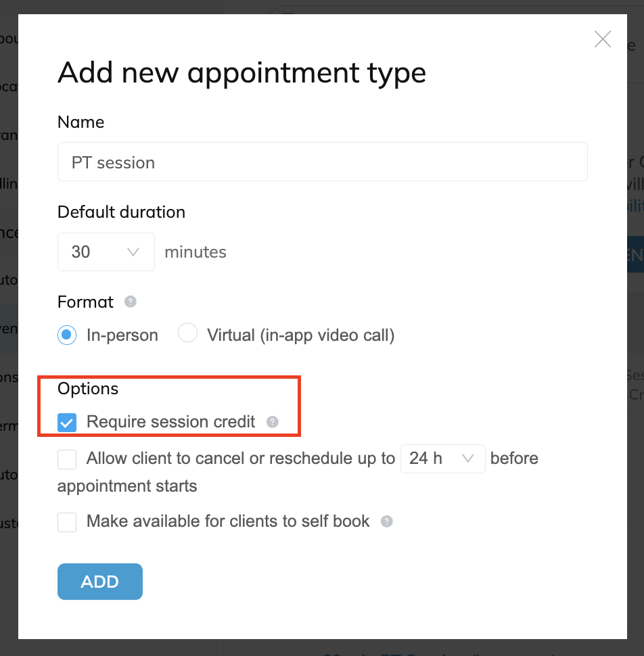This screenshot has height=656, width=644.
Task: Click the 'Require session credit' label text
Action: [x=170, y=422]
